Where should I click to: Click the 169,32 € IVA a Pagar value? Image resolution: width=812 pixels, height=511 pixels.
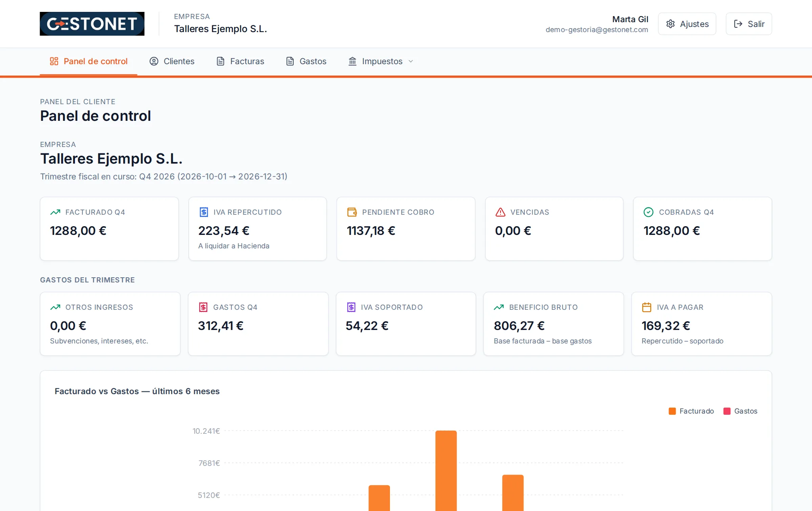pos(666,326)
